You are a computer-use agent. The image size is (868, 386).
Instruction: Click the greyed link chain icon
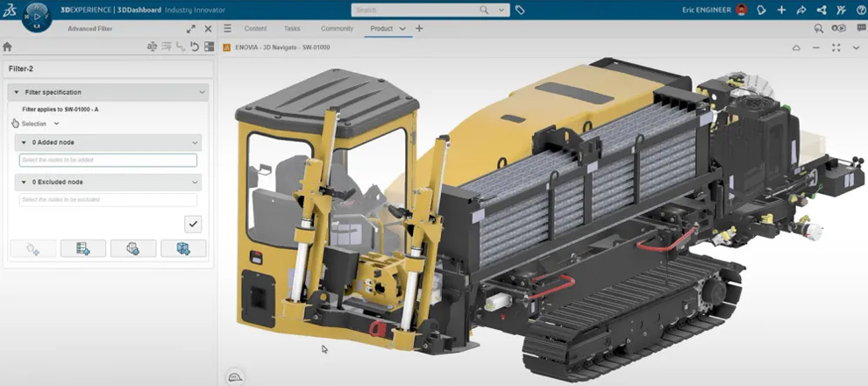(181, 46)
